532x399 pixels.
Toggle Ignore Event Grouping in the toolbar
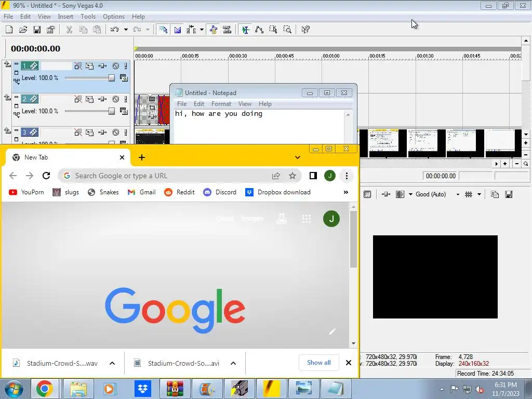(x=227, y=30)
